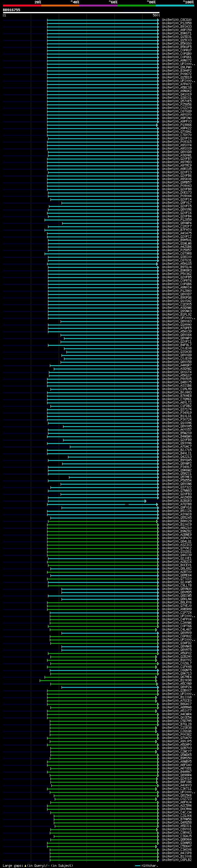Click the =100char. scale legend
Screen dimensions: 197x868
tap(146, 865)
